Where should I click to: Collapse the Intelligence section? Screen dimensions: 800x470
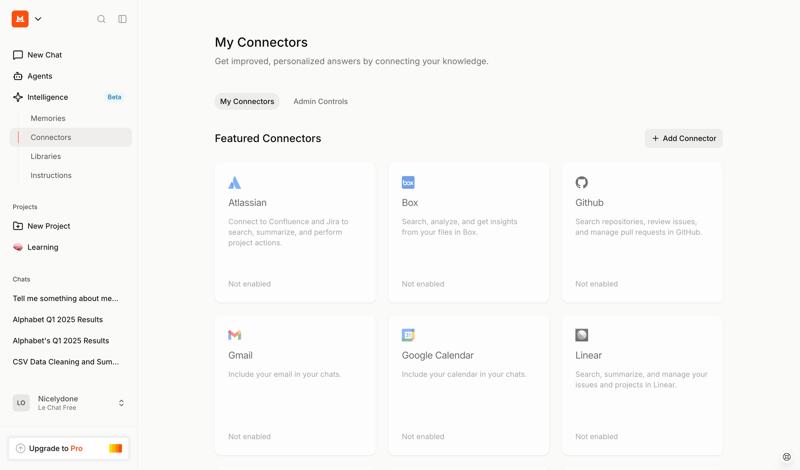click(x=47, y=97)
